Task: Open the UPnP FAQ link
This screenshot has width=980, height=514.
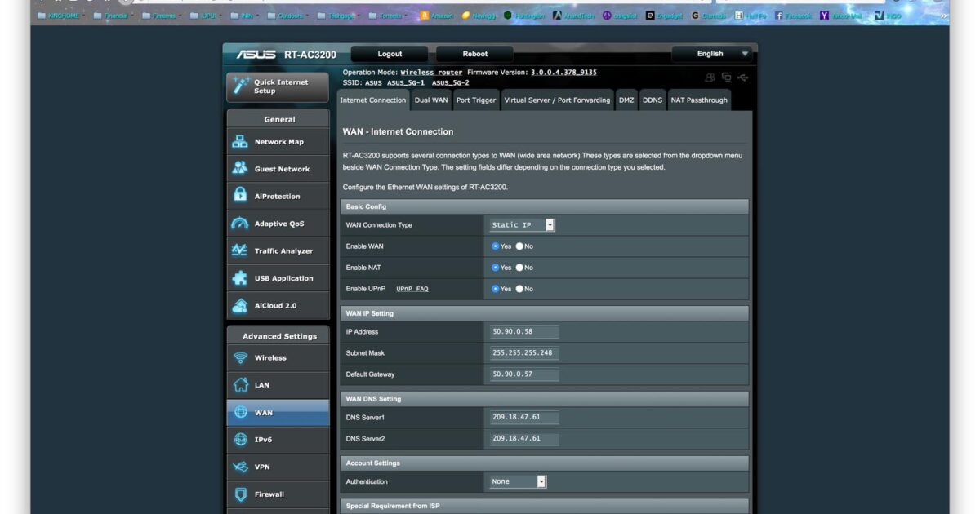Action: coord(412,289)
